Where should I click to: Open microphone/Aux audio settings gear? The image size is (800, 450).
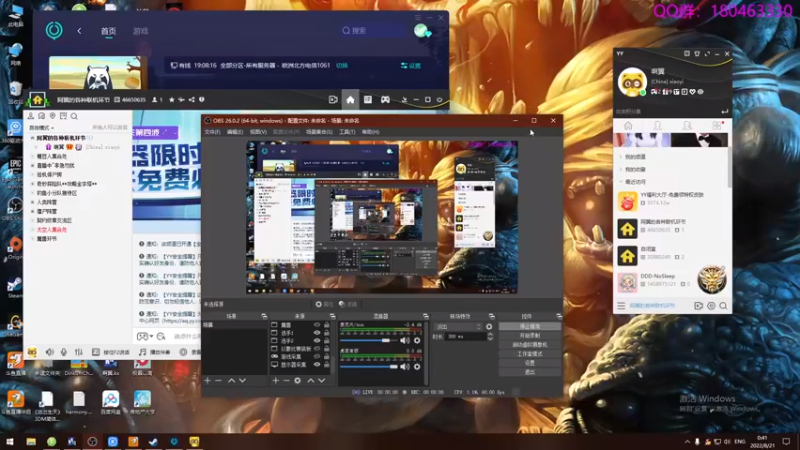click(417, 340)
